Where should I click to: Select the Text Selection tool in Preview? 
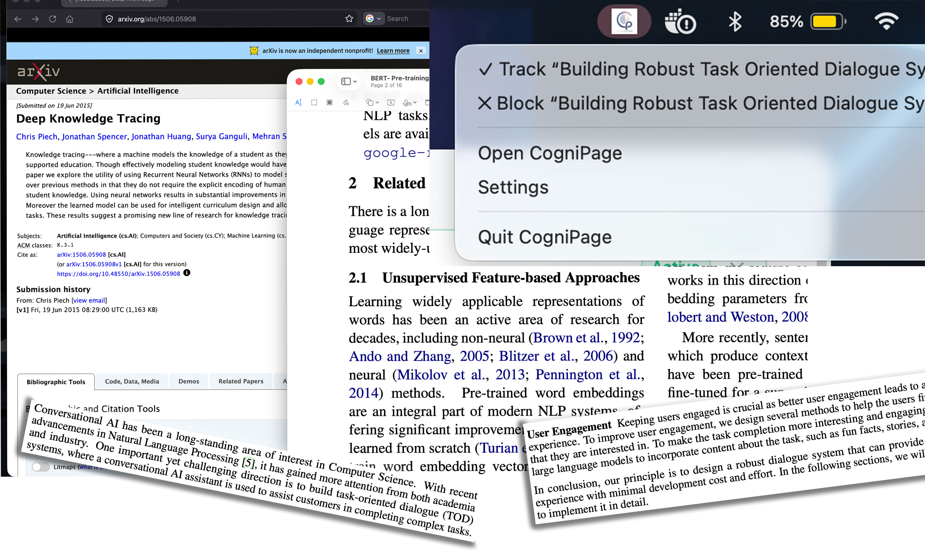(298, 103)
